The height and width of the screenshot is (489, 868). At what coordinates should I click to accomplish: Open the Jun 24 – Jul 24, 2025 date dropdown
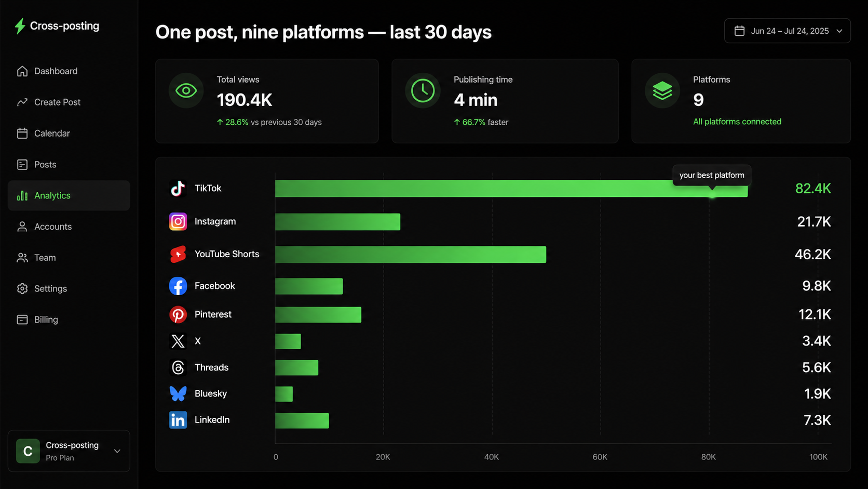tap(787, 31)
